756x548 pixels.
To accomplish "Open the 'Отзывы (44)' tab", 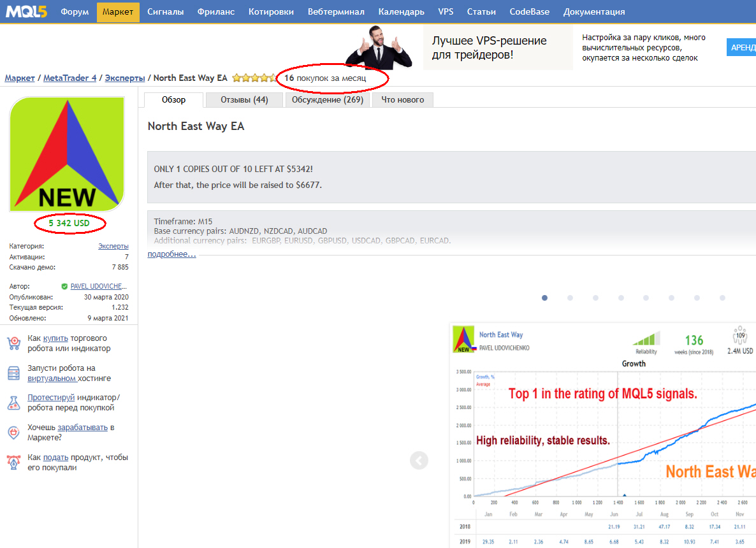I will pyautogui.click(x=244, y=100).
